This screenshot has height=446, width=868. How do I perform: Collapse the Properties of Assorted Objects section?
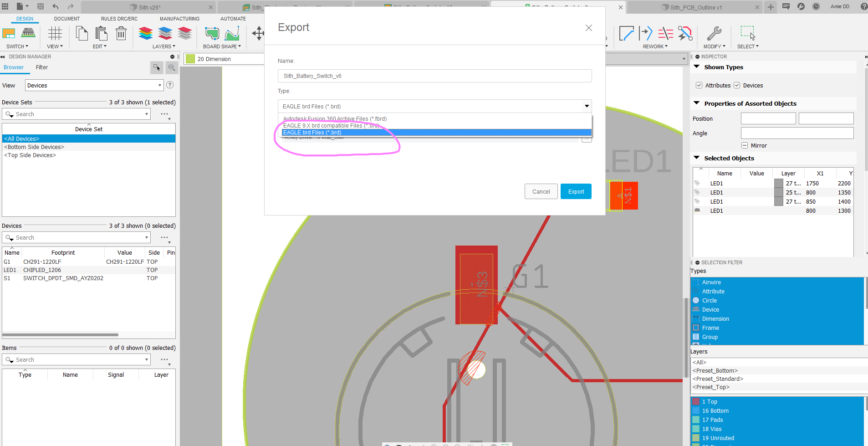tap(696, 103)
